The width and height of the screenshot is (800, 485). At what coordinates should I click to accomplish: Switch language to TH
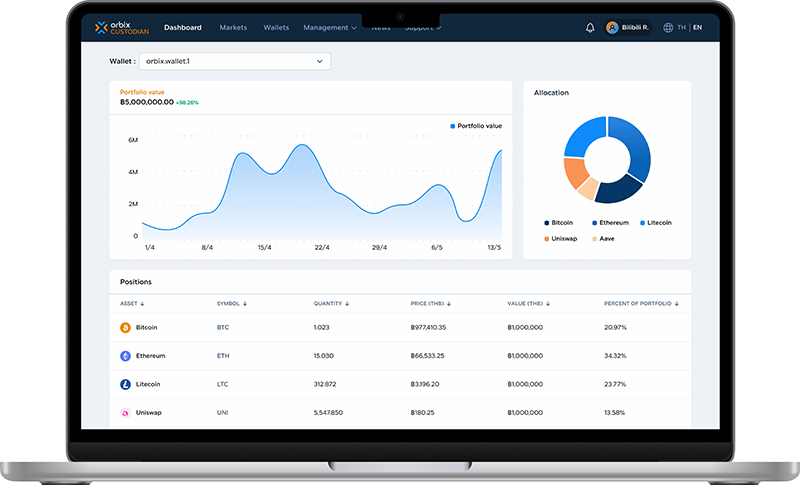[x=681, y=28]
